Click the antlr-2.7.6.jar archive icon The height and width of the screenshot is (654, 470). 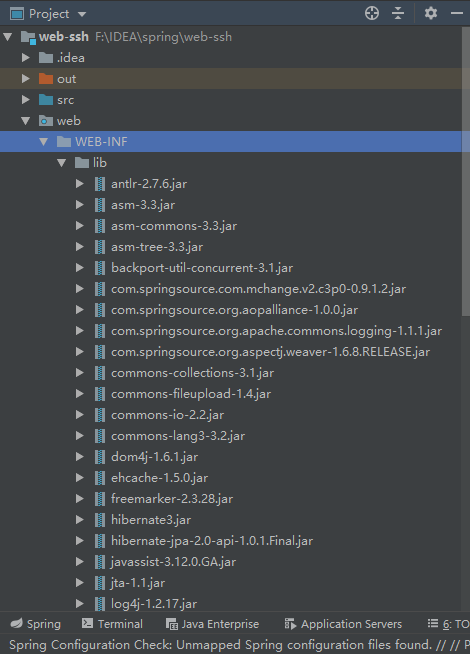100,184
